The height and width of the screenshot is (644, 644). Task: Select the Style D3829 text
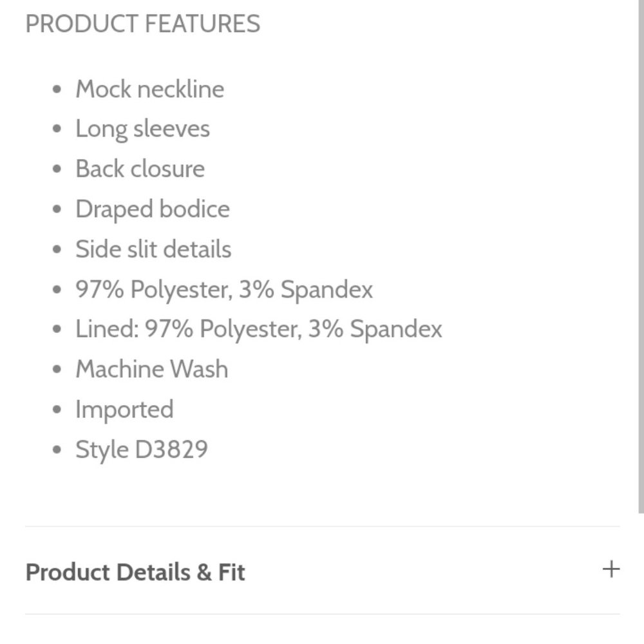click(142, 450)
